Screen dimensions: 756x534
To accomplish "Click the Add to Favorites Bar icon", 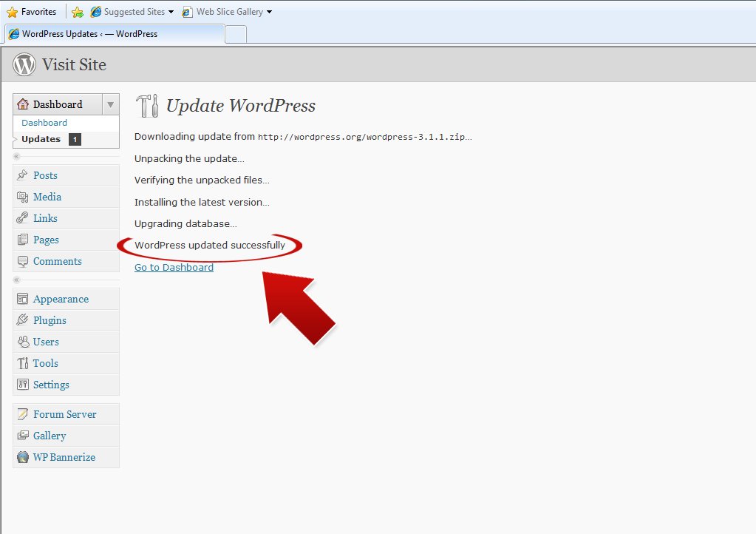I will [77, 12].
